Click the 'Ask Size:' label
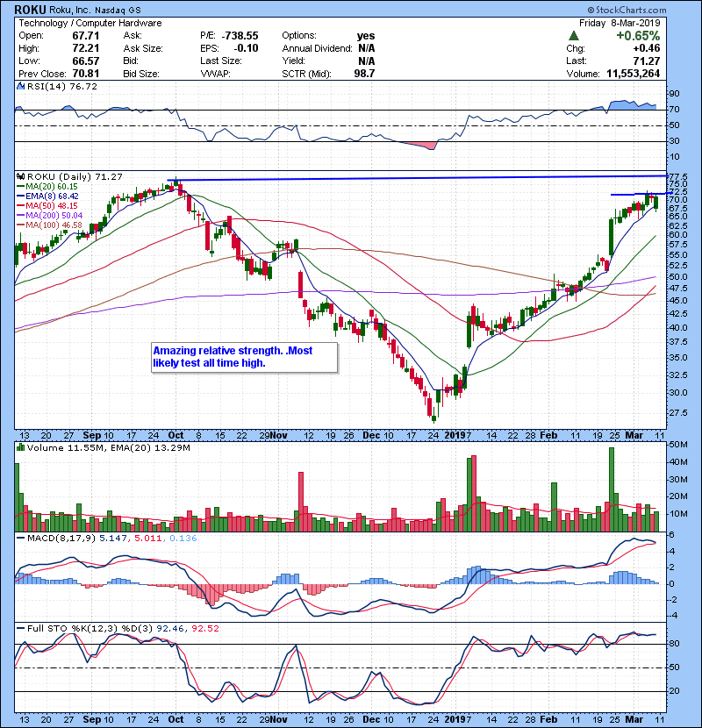This screenshot has width=702, height=728. point(143,48)
